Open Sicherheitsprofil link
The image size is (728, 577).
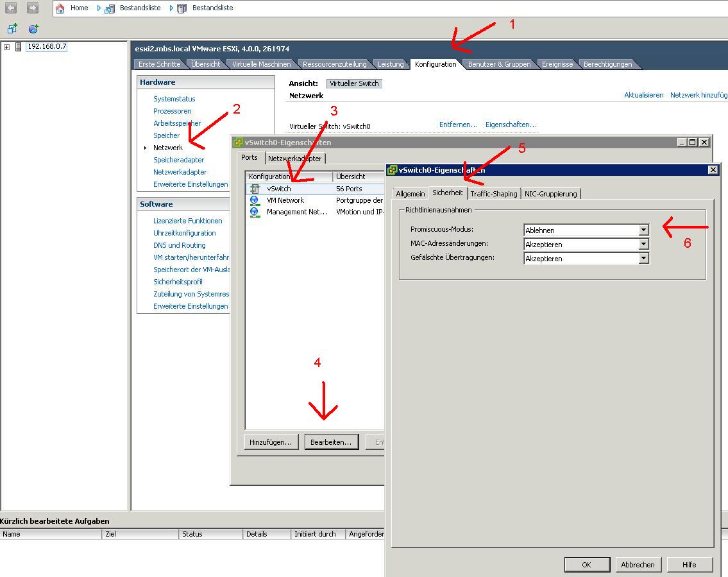tap(178, 282)
